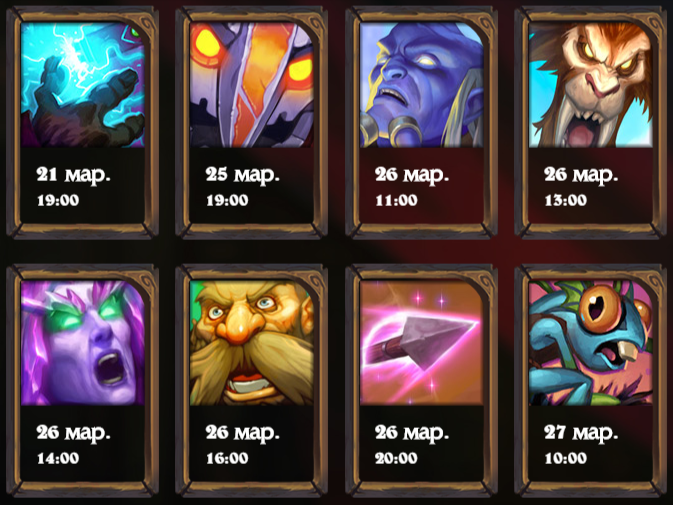This screenshot has height=505, width=673.
Task: Click the bearded dwarf portrait artwork
Action: pyautogui.click(x=252, y=343)
